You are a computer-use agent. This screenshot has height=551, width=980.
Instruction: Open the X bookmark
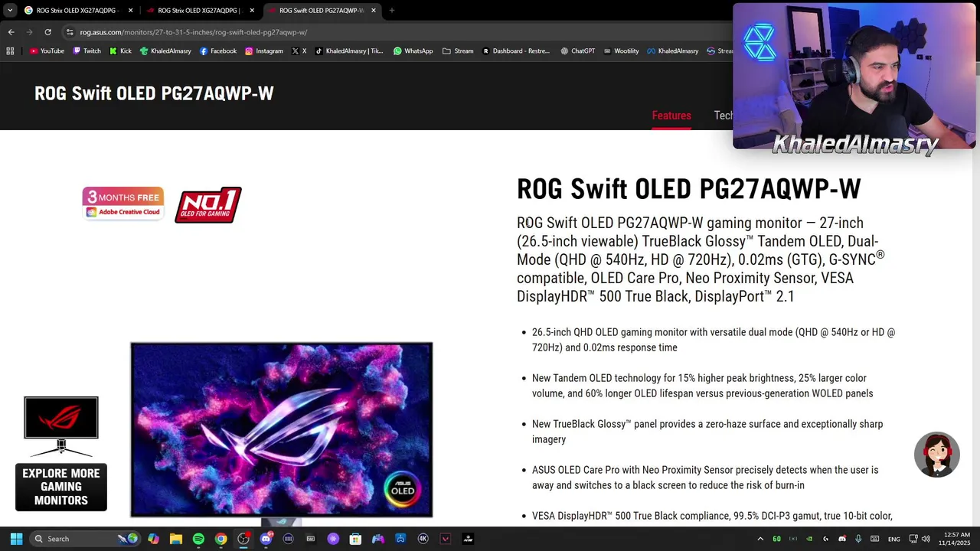pos(299,51)
